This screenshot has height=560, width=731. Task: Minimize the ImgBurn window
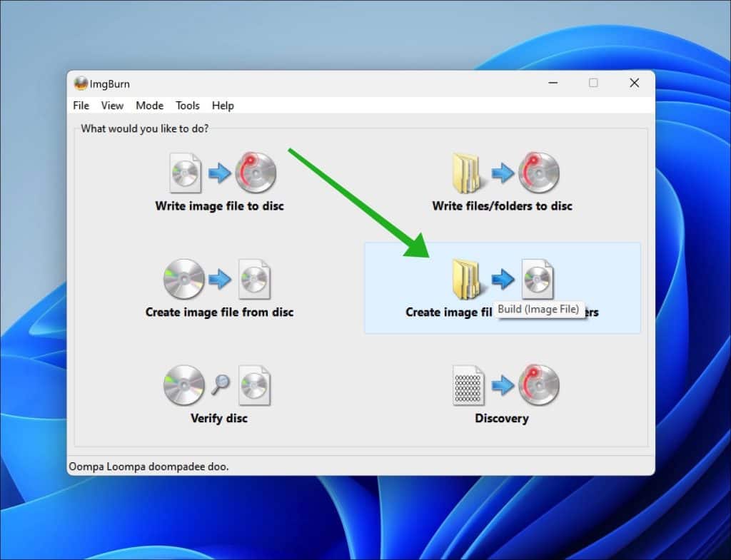[x=553, y=83]
